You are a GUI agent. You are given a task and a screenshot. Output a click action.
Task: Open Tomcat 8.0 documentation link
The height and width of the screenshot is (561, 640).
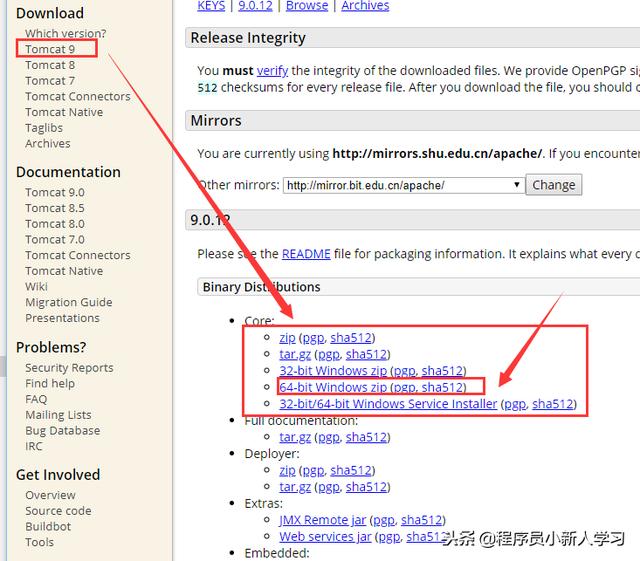(x=55, y=224)
